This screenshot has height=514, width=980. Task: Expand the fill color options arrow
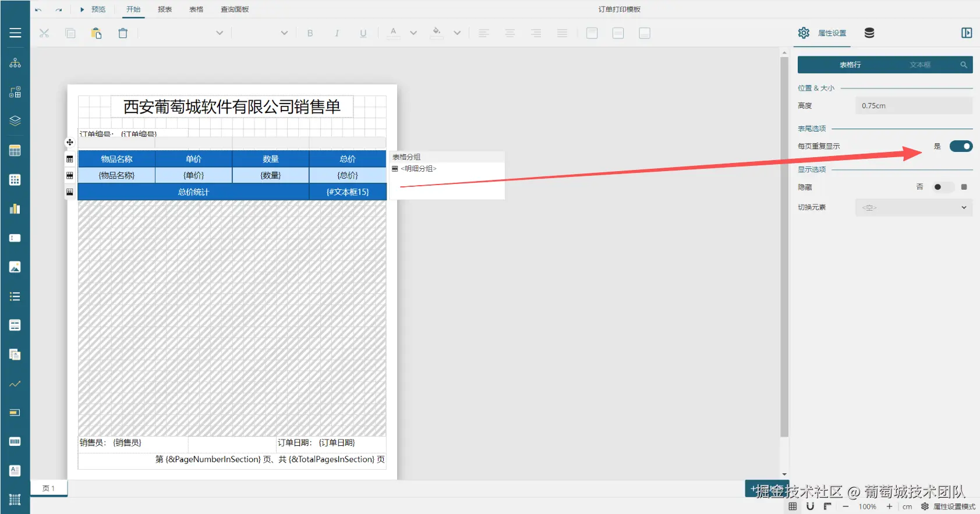point(457,33)
